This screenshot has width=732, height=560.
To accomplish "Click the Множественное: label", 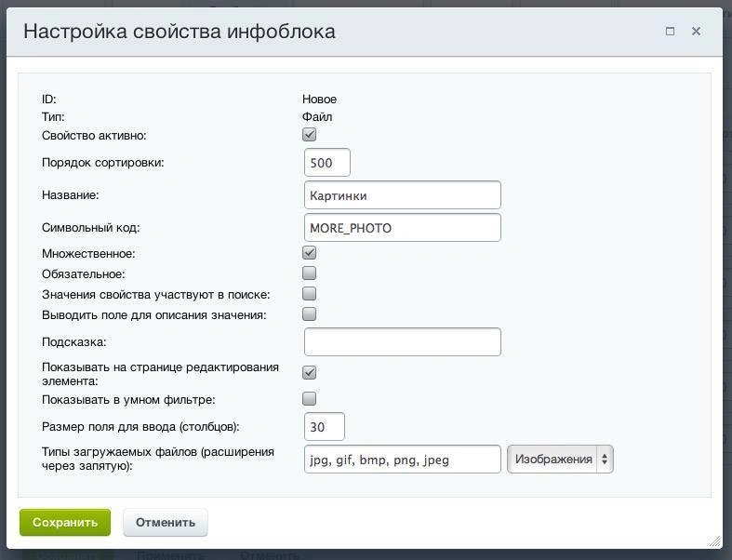I will (x=88, y=254).
